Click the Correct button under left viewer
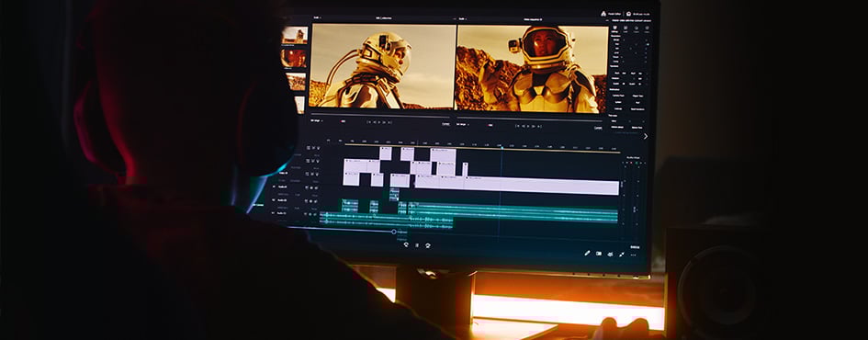This screenshot has width=868, height=340. 445,124
